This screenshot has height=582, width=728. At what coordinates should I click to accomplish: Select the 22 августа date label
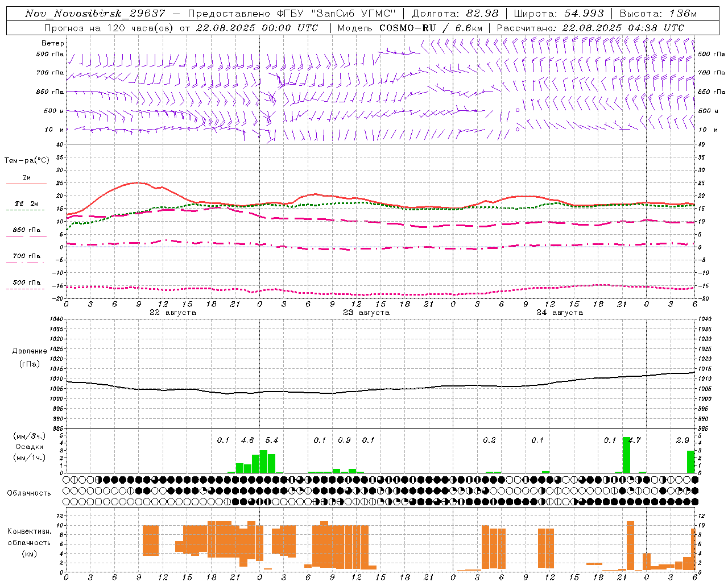coord(172,313)
